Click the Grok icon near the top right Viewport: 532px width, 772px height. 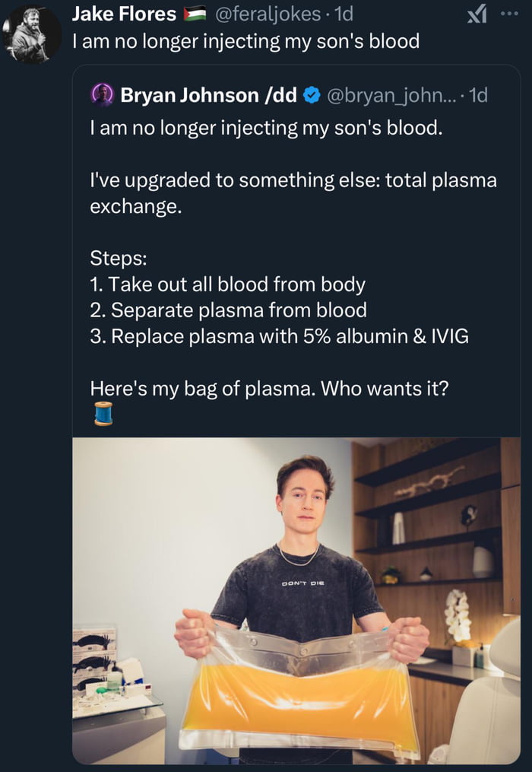(x=477, y=14)
